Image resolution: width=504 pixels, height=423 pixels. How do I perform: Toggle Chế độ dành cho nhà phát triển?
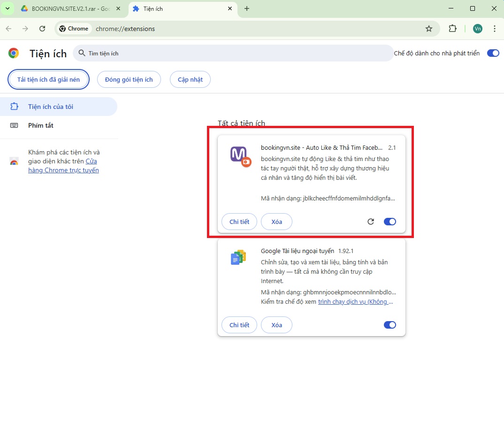(x=493, y=53)
